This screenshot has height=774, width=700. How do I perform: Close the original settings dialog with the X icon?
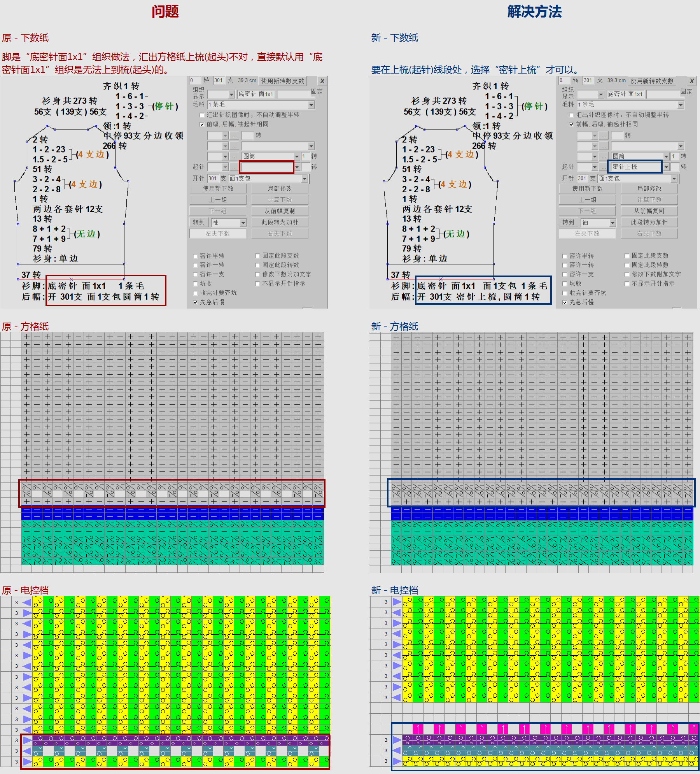[x=322, y=81]
